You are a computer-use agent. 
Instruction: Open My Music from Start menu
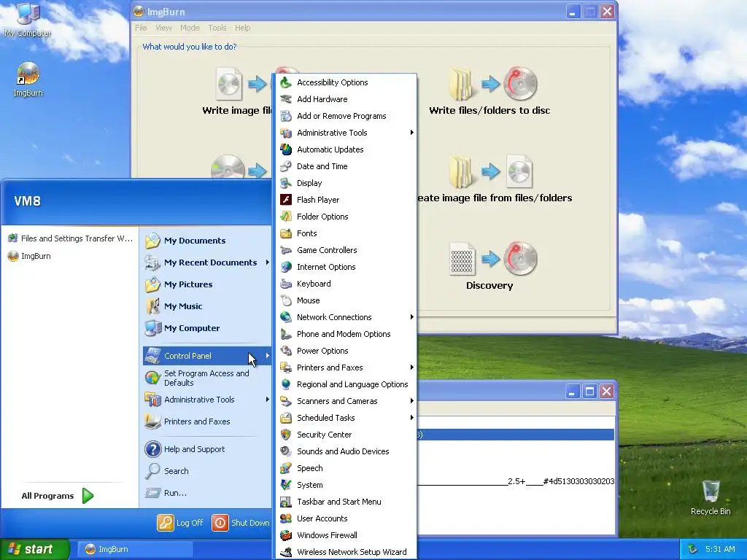click(207, 306)
